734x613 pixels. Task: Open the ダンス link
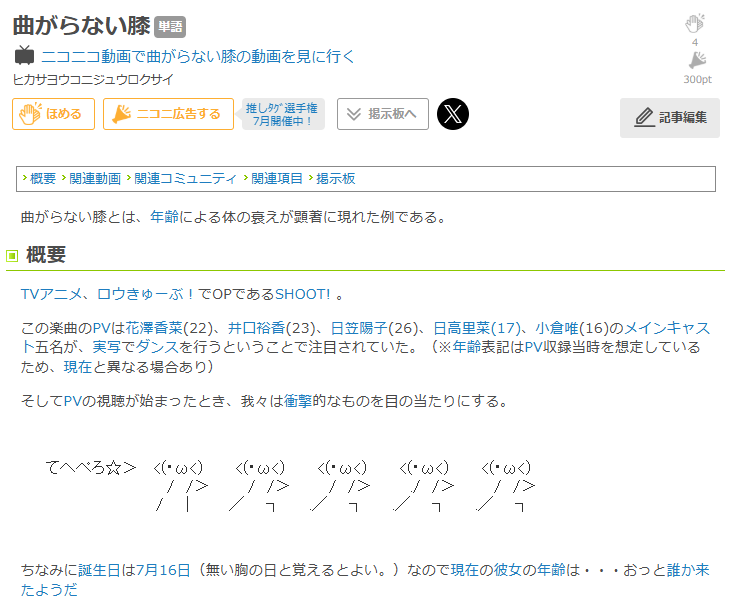tap(157, 347)
